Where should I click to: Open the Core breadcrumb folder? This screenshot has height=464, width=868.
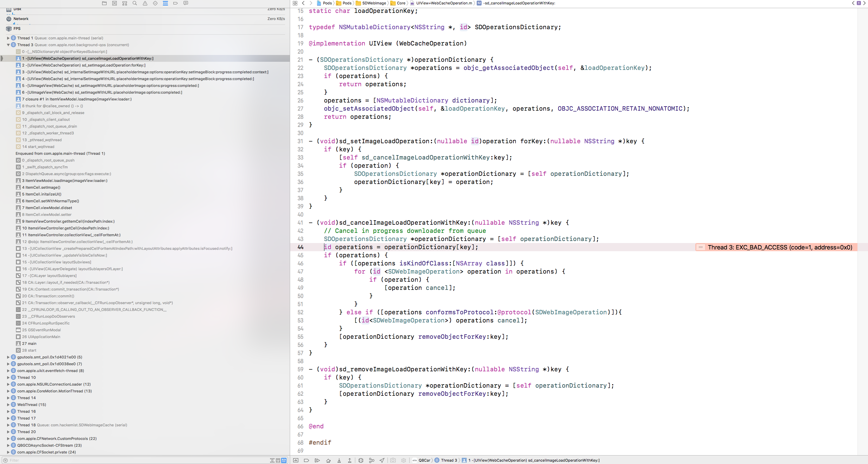pos(400,3)
